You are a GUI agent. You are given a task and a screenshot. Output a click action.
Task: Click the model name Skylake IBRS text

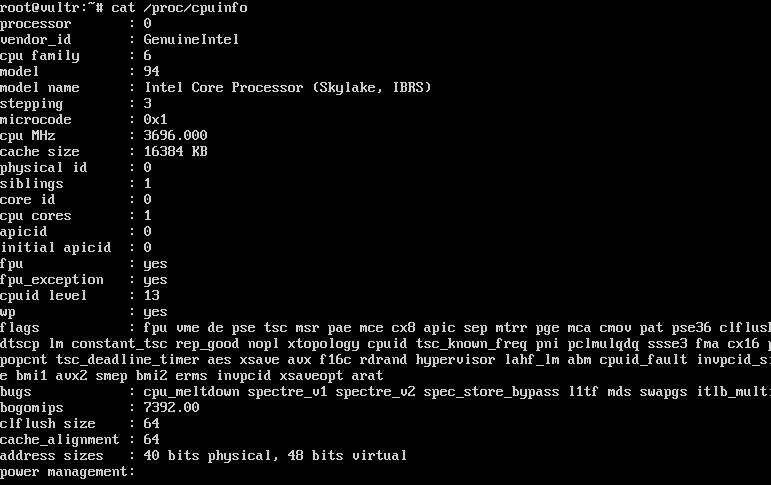pos(288,88)
